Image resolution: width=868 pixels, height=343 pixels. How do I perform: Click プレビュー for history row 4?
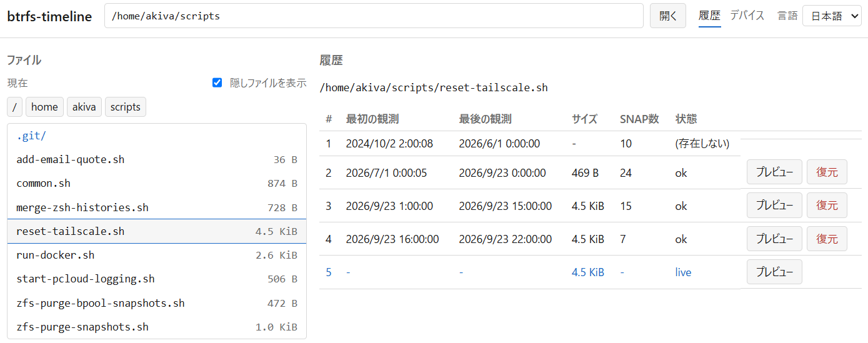[774, 239]
